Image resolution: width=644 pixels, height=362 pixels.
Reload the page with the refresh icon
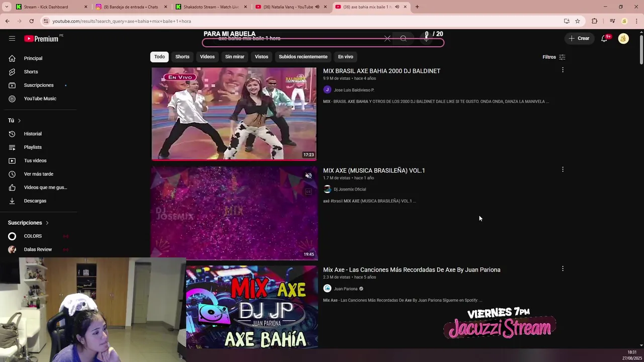click(31, 21)
